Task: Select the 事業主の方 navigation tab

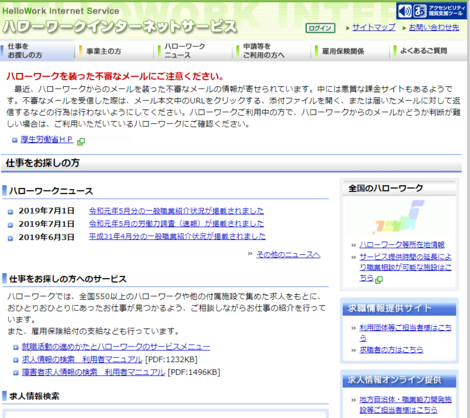Action: (114, 51)
